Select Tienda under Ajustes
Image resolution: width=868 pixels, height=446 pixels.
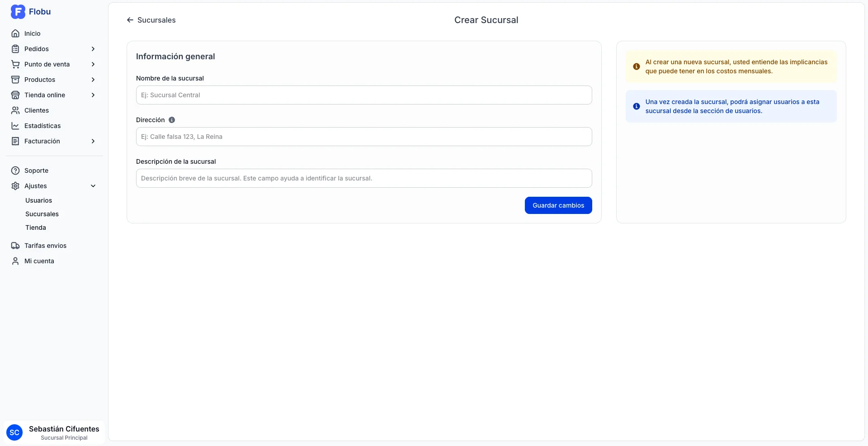36,228
